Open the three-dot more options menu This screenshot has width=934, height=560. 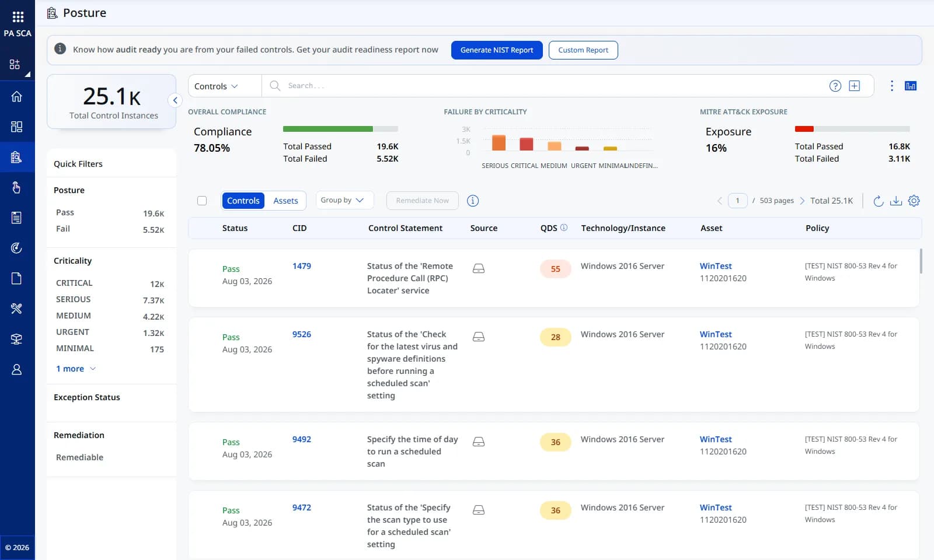[891, 86]
